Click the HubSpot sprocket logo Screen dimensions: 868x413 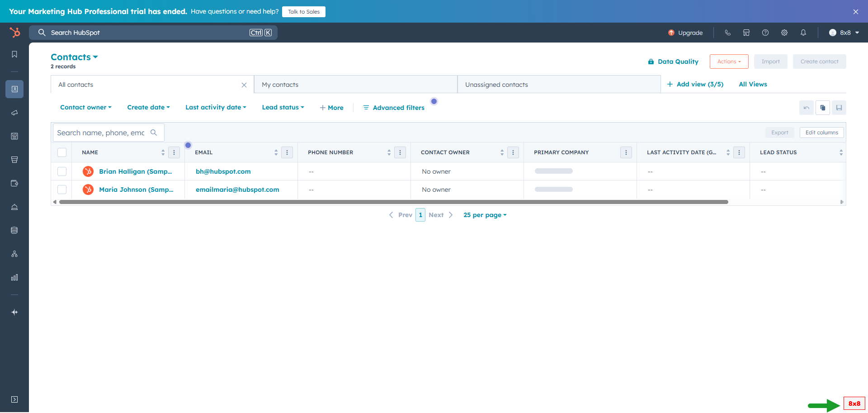(x=15, y=33)
